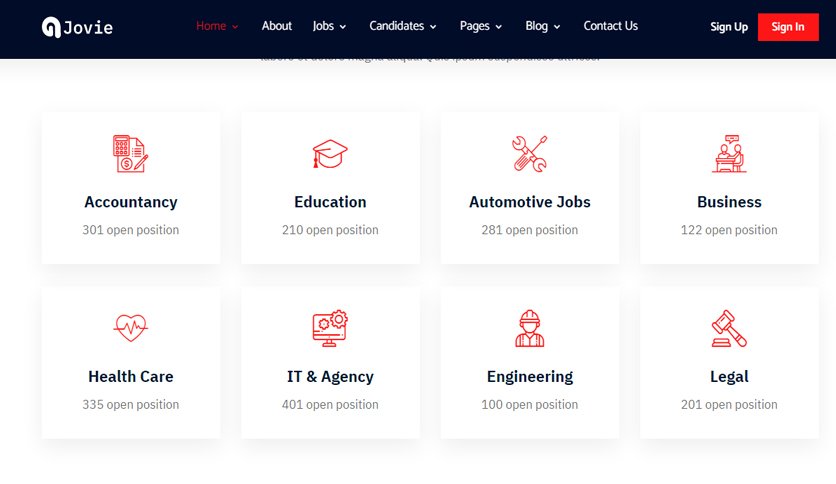Click the red Sign In button
Image resolution: width=836 pixels, height=484 pixels.
tap(788, 27)
